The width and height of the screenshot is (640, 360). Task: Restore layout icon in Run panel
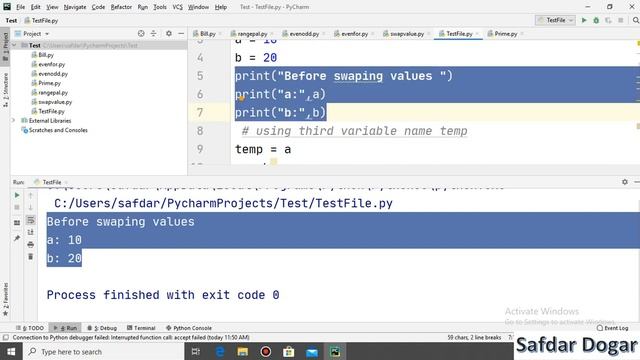click(17, 223)
